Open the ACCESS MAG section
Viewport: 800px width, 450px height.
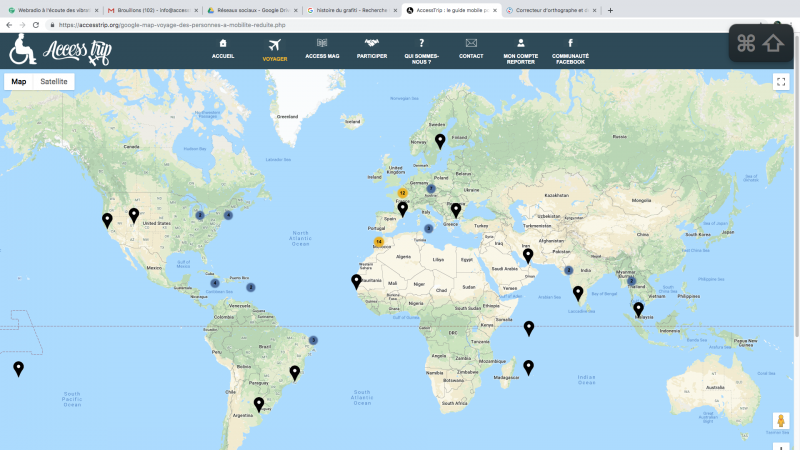[x=322, y=43]
